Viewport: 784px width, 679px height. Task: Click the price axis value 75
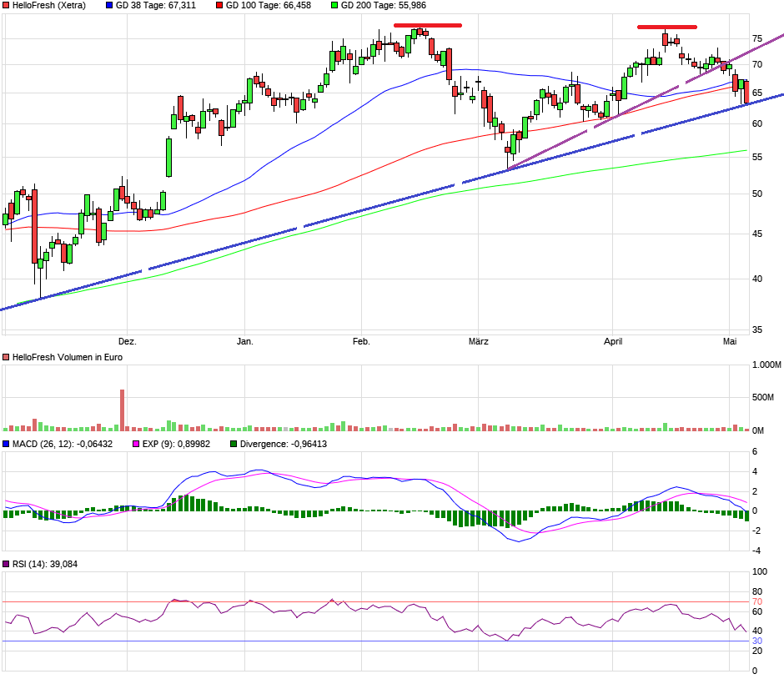(x=757, y=39)
